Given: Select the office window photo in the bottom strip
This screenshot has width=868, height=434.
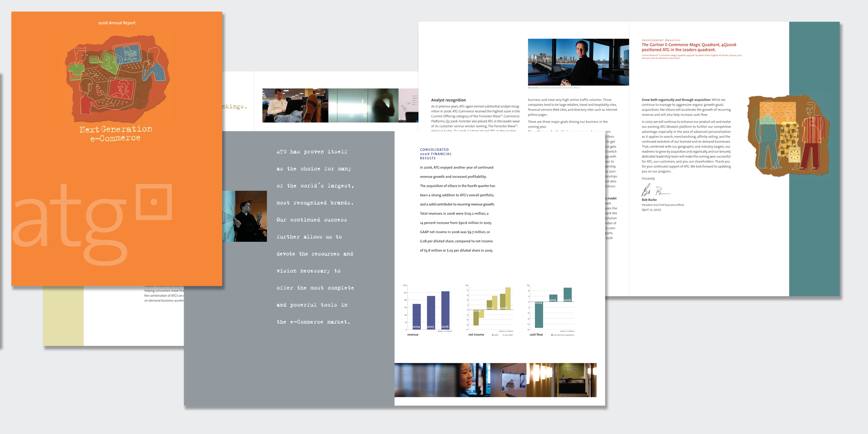Looking at the screenshot, I should [x=509, y=380].
